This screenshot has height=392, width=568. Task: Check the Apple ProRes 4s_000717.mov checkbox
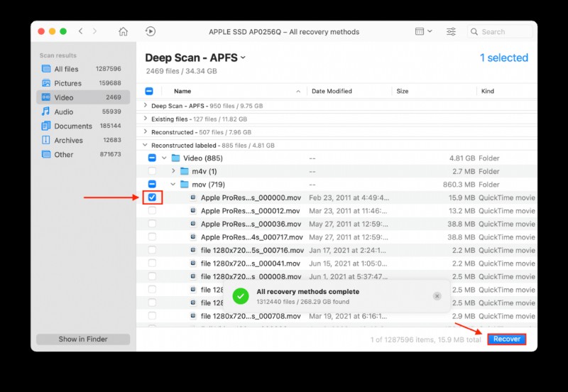point(152,237)
